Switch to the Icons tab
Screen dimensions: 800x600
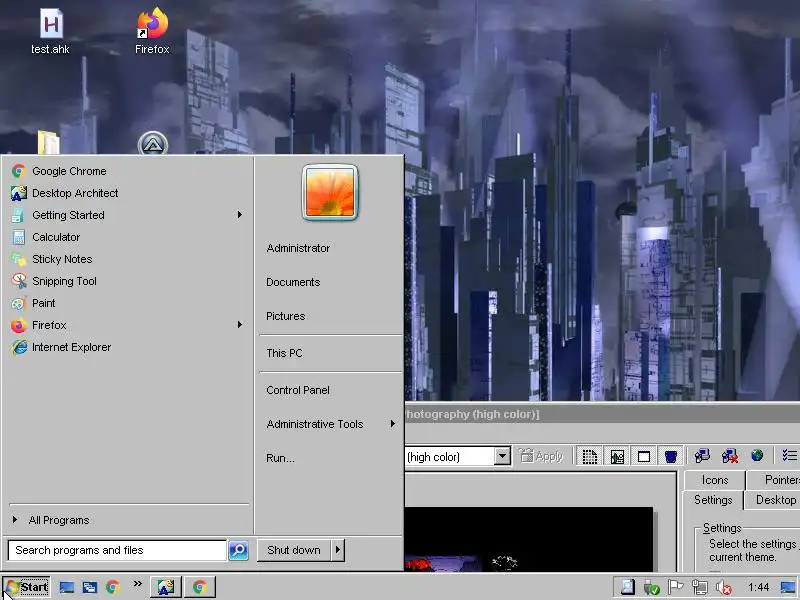tap(715, 480)
